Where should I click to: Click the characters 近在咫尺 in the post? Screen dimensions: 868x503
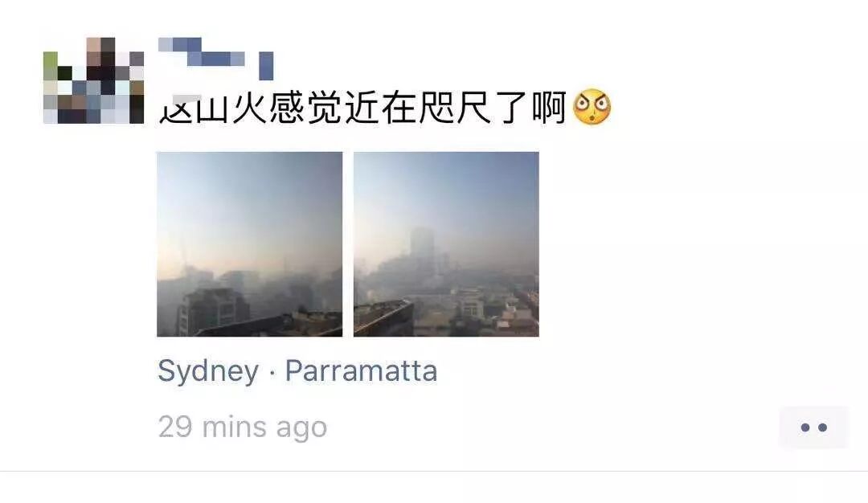pyautogui.click(x=418, y=108)
